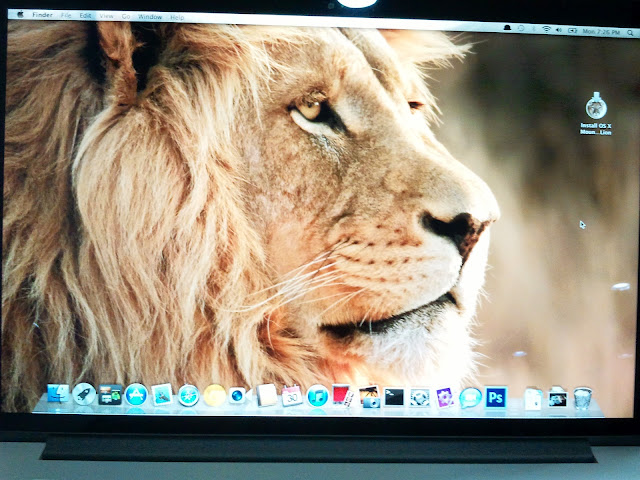Screen dimensions: 640x480
Task: Launch Terminal from the Dock
Action: 394,397
